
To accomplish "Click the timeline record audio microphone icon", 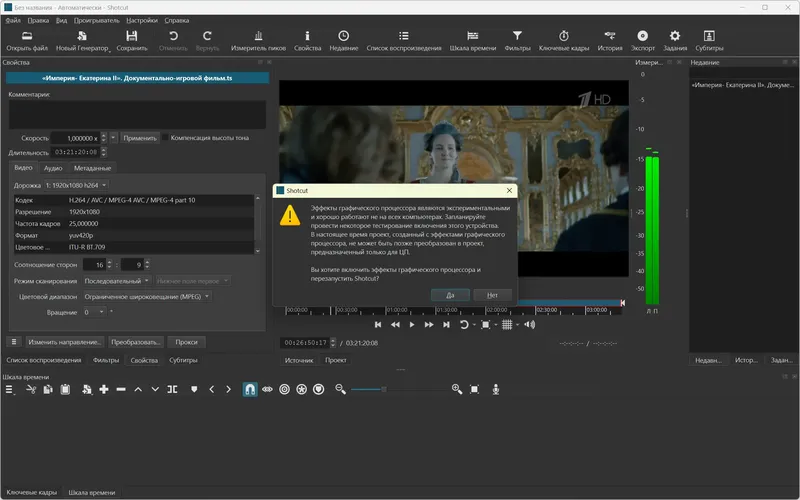I will tap(495, 388).
